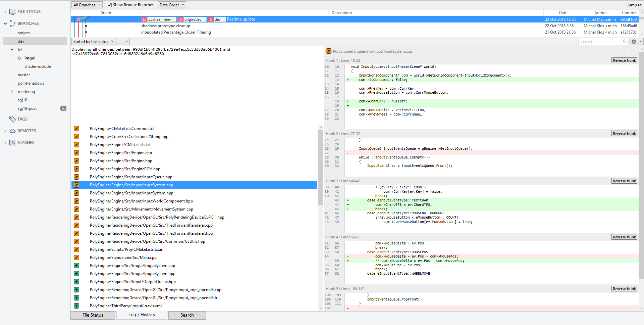The width and height of the screenshot is (644, 325).
Task: Select the amjam branch
Action: point(24,33)
